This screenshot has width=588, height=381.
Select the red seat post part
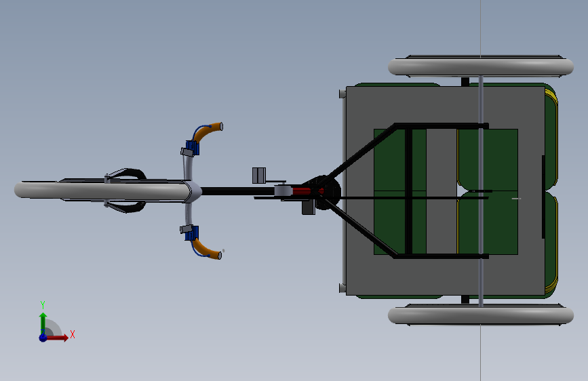(x=303, y=191)
